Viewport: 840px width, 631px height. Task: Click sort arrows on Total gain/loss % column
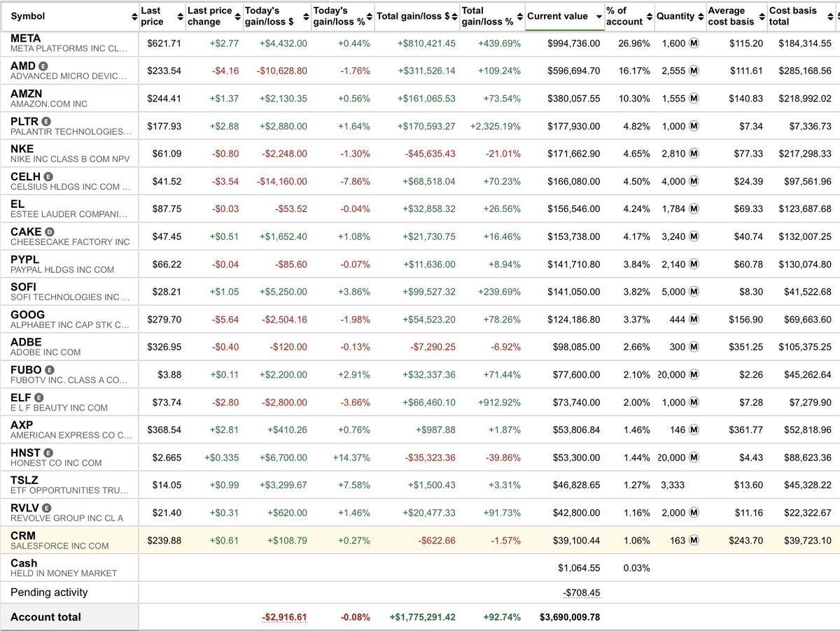coord(519,16)
